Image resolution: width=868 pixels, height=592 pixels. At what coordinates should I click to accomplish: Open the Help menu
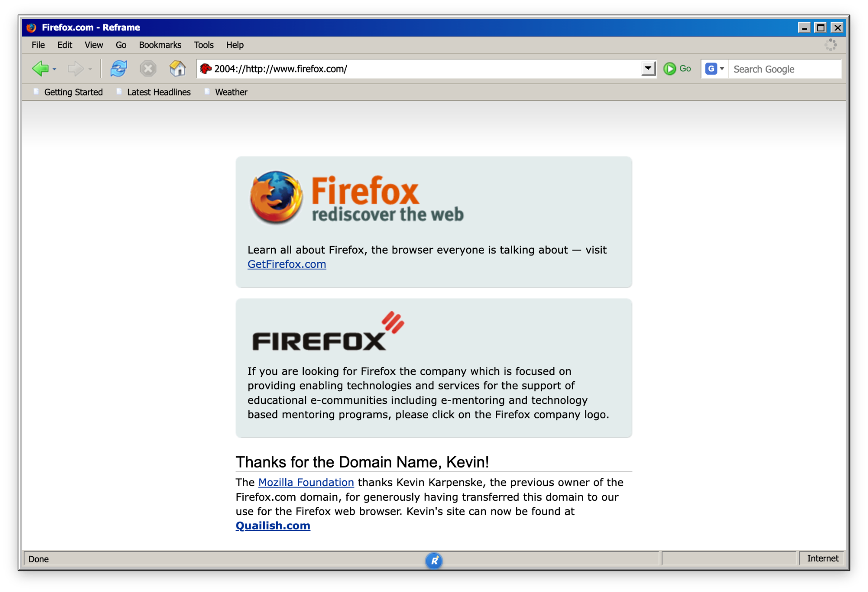(x=235, y=45)
